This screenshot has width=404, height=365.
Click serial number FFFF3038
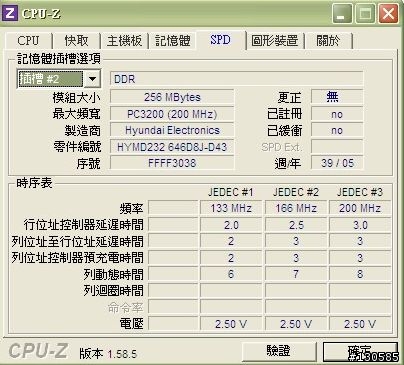click(172, 163)
